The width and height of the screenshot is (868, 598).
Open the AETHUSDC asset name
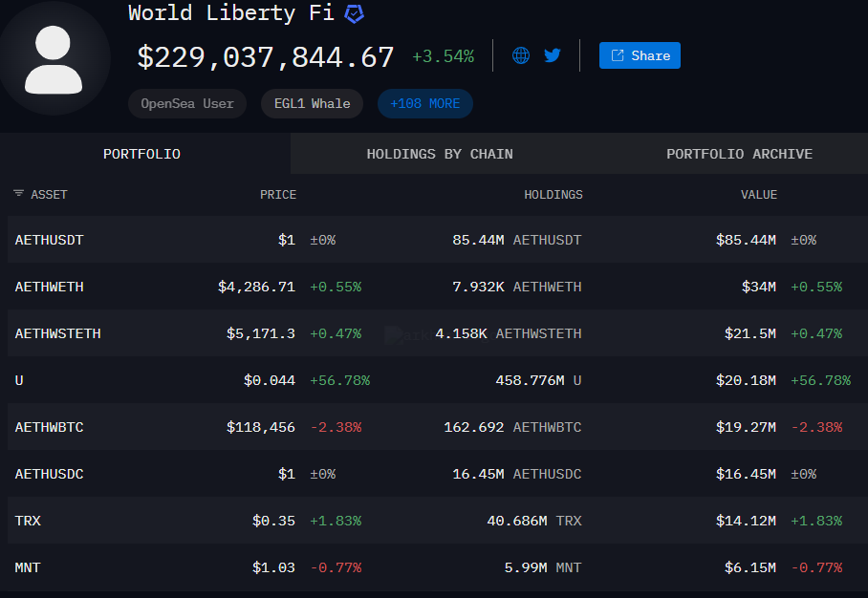50,474
